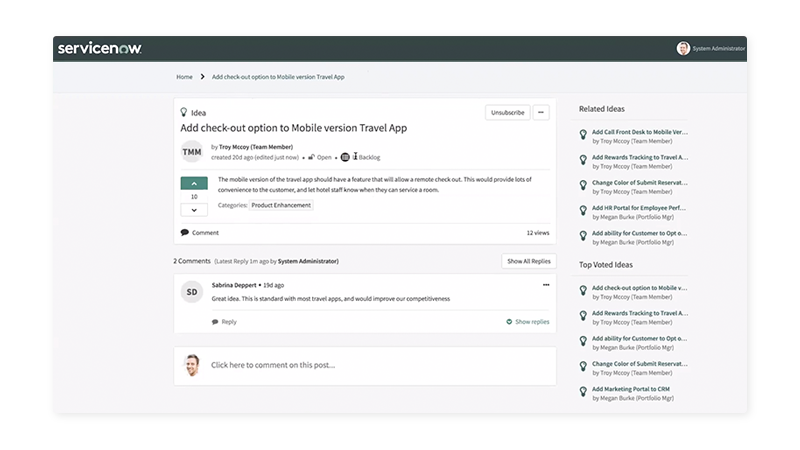Click the vote count 10

(194, 197)
